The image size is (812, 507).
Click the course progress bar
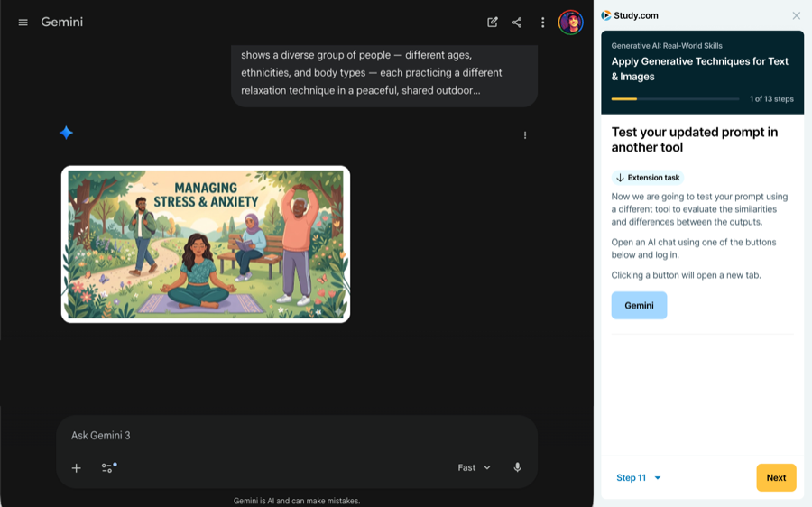[x=675, y=99]
